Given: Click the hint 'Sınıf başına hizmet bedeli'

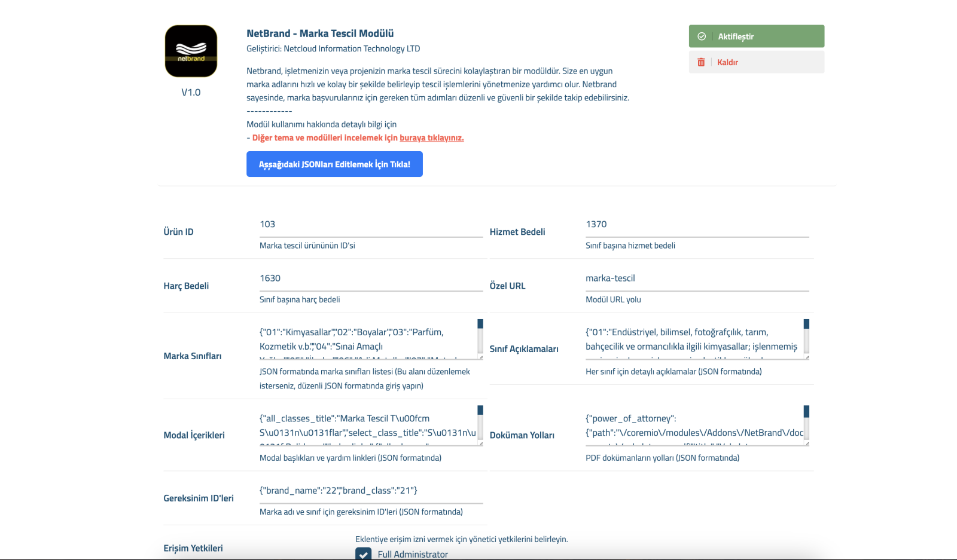Looking at the screenshot, I should point(630,246).
